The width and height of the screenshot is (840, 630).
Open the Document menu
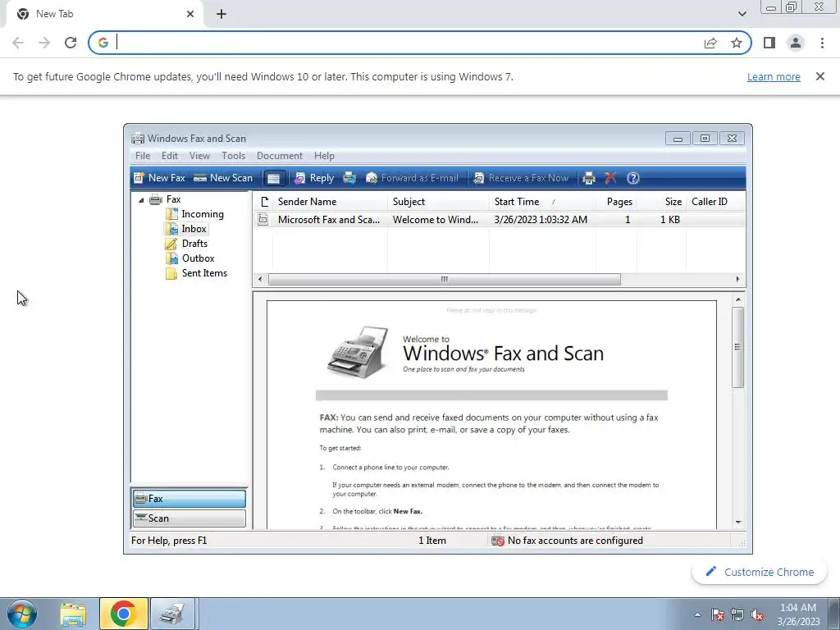click(x=279, y=156)
